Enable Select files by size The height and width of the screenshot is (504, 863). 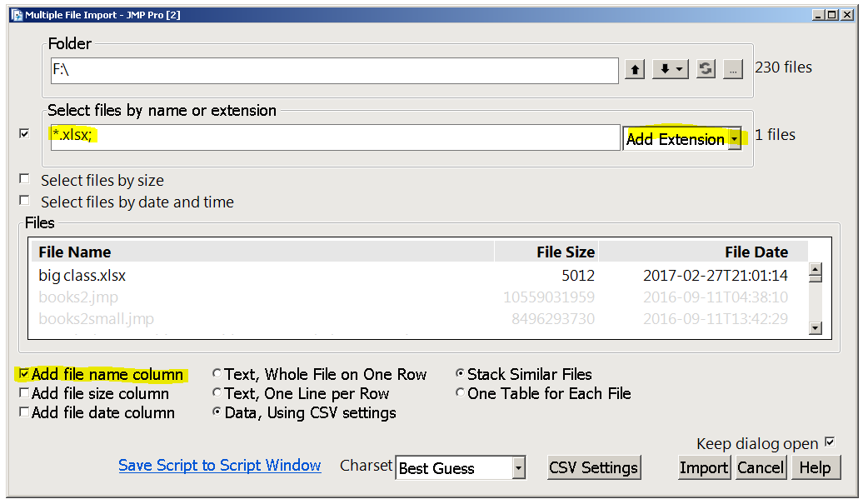[23, 178]
